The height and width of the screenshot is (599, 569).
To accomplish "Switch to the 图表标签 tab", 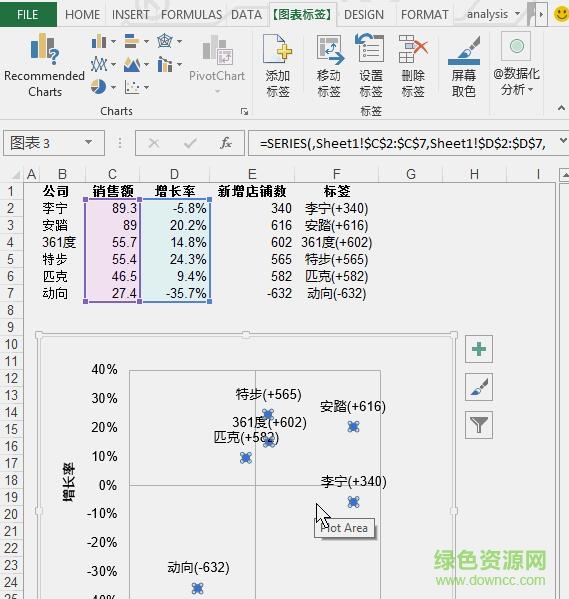I will click(303, 15).
